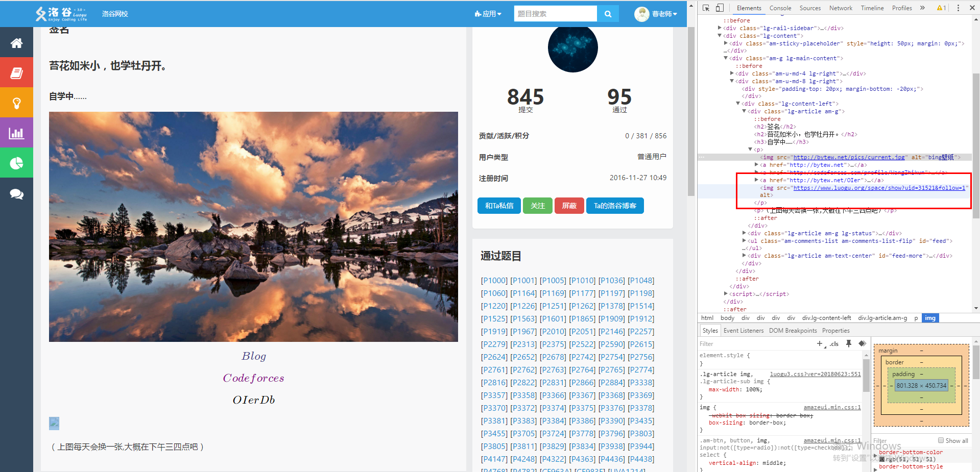Click the 题目搜索 search input
Viewport: 980px width, 472px height.
(x=556, y=14)
